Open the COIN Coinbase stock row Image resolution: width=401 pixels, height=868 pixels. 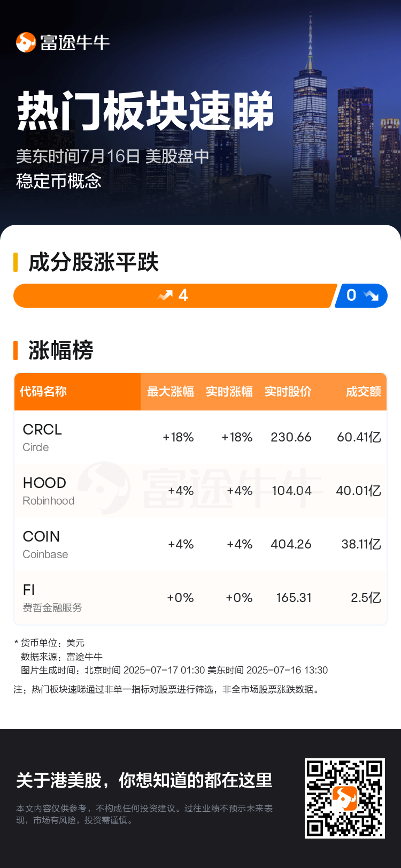point(200,544)
